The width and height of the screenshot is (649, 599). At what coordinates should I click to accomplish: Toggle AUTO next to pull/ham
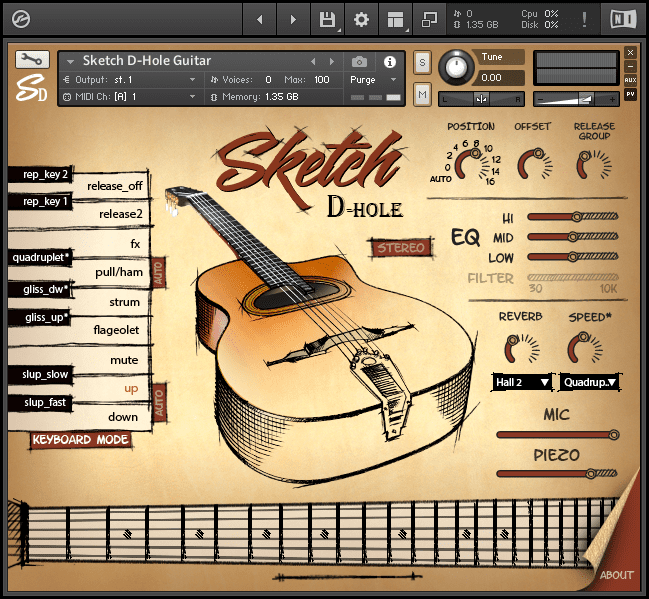(159, 272)
